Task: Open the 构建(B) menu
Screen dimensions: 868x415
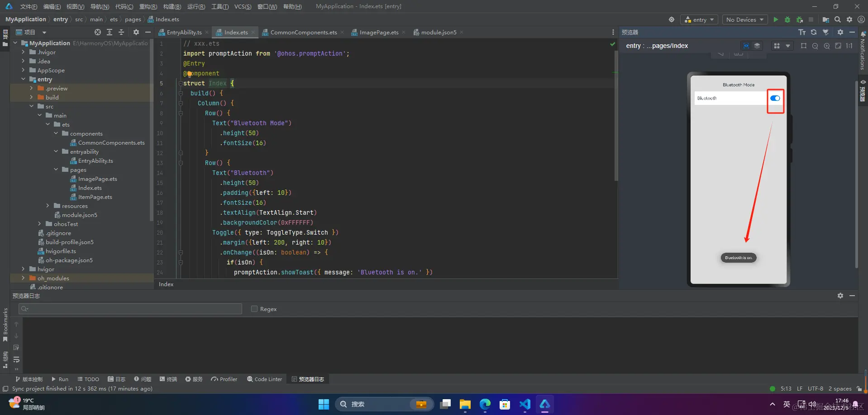Action: pyautogui.click(x=172, y=6)
